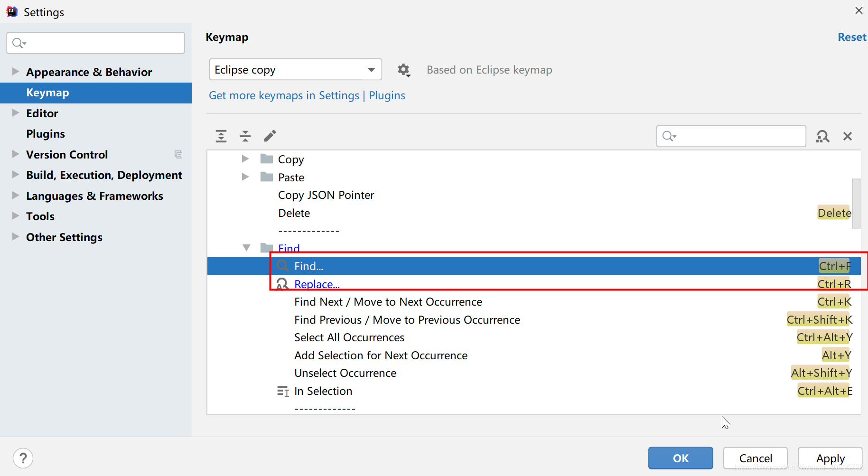This screenshot has width=868, height=476.
Task: Expand Appearance & Behavior section
Action: (x=16, y=72)
